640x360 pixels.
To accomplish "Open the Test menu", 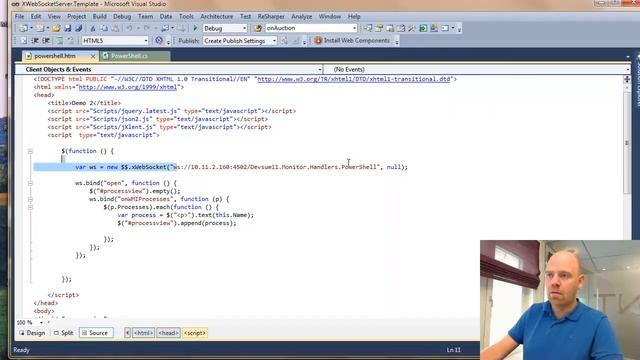I will click(x=245, y=16).
